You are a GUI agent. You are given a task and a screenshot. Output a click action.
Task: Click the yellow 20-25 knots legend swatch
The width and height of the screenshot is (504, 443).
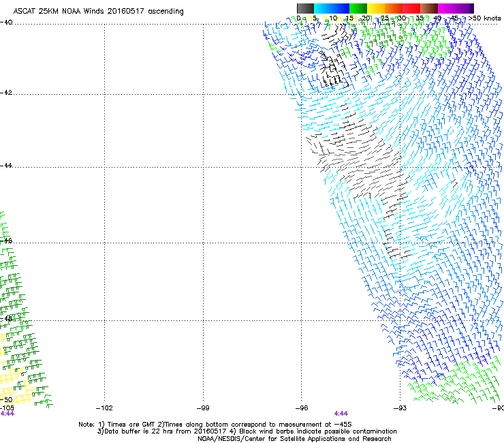point(376,8)
